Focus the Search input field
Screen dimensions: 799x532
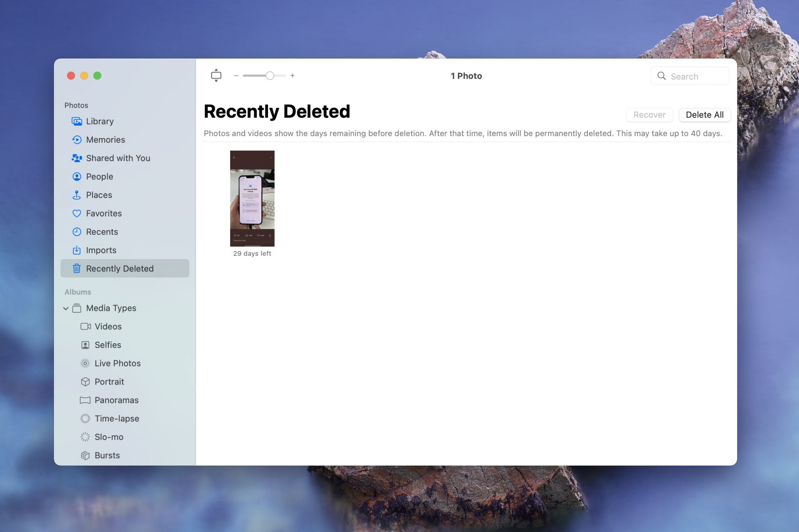[689, 76]
